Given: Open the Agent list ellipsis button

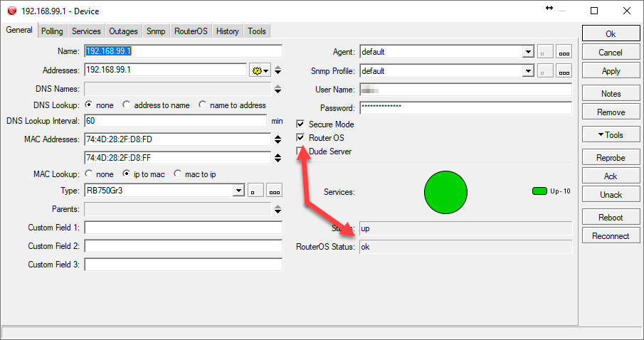Looking at the screenshot, I should [564, 52].
